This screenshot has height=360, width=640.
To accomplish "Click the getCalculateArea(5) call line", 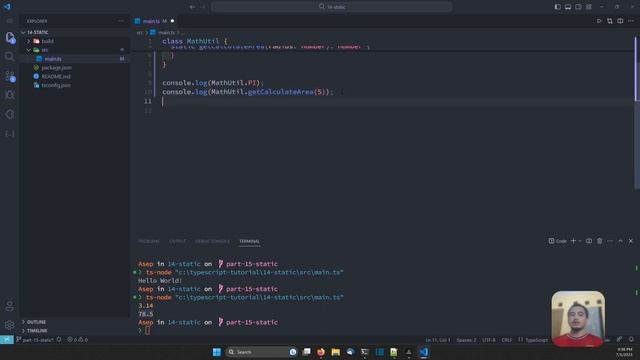I will coord(248,92).
